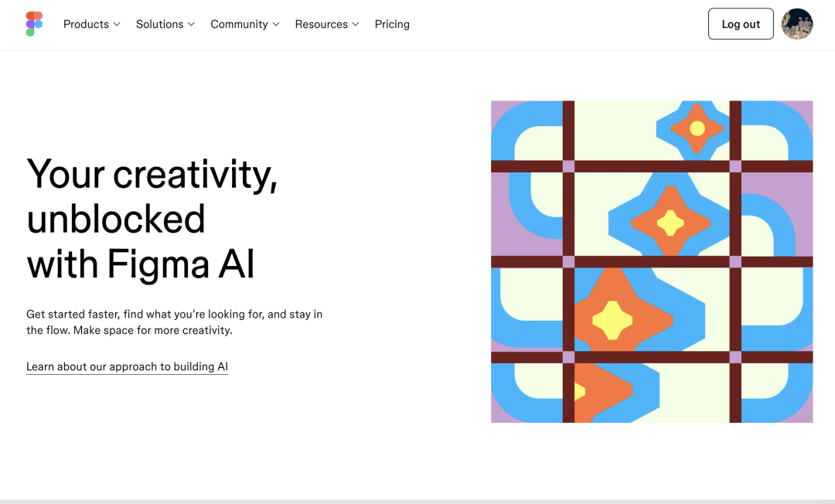Open the Solutions menu
Viewport: 835px width, 504px height.
pos(165,24)
